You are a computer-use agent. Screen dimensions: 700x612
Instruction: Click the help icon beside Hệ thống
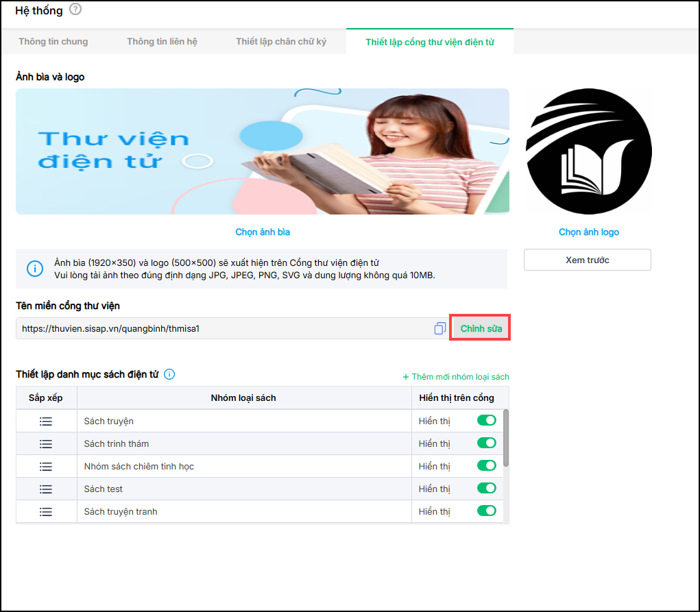click(75, 10)
